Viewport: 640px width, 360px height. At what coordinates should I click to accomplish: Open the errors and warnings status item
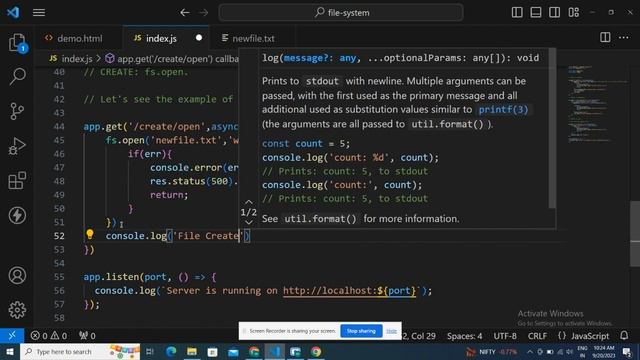(x=49, y=336)
